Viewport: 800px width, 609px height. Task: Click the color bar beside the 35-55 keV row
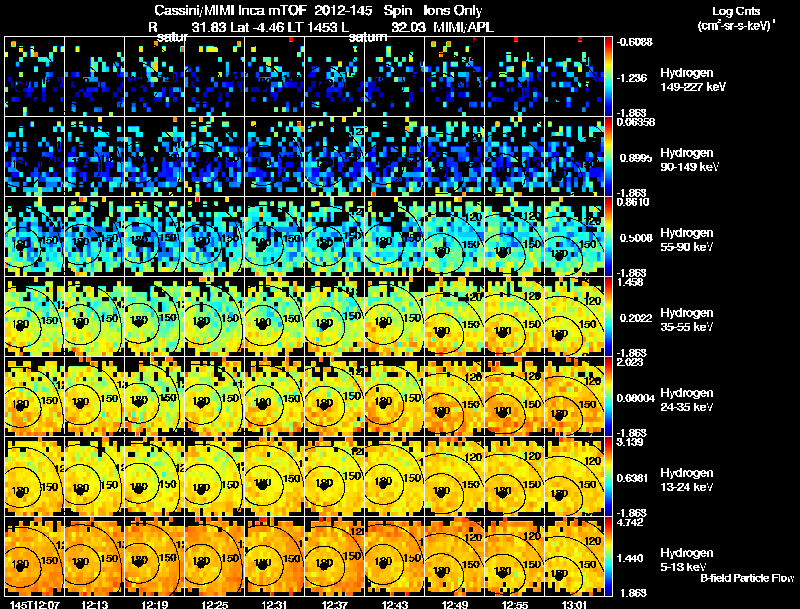[608, 316]
